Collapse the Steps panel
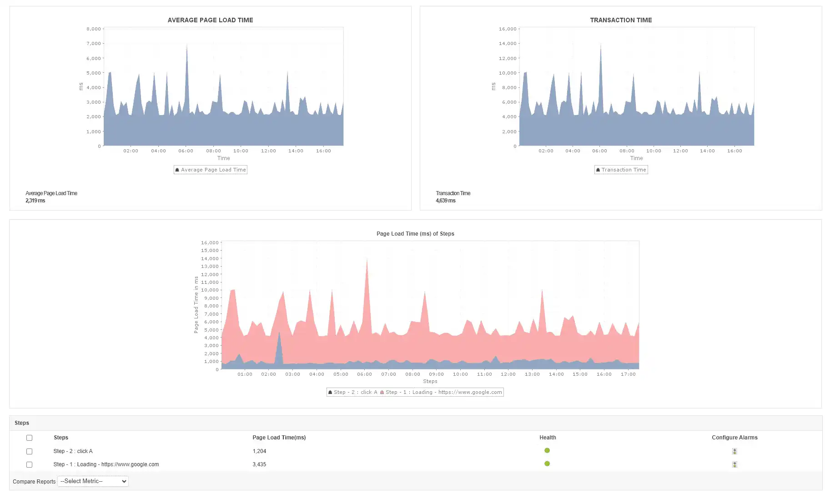Viewport: 835px width, 504px height. click(x=21, y=423)
